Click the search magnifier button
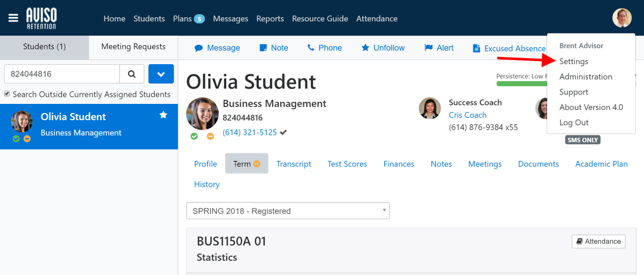The height and width of the screenshot is (275, 644). pos(132,74)
